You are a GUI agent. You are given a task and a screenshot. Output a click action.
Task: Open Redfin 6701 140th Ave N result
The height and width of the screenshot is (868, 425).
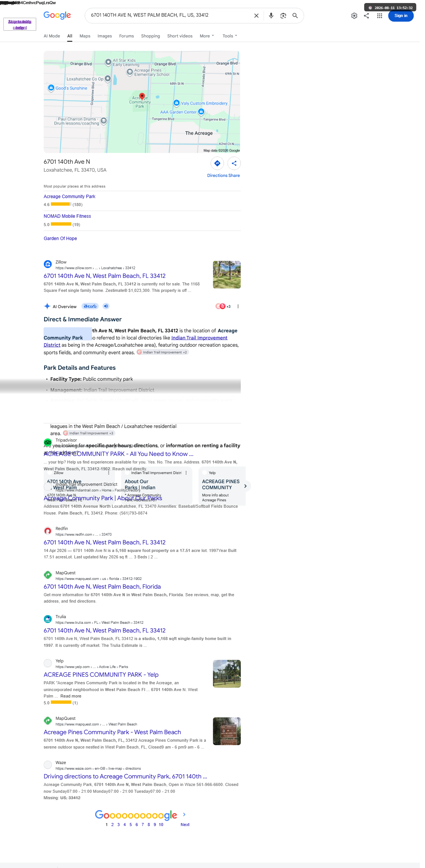click(105, 542)
